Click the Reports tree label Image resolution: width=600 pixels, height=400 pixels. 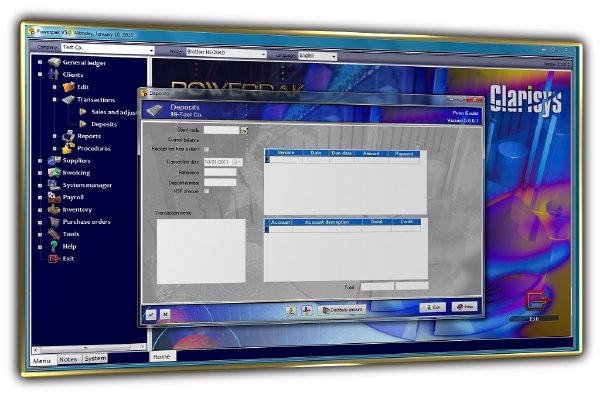click(89, 136)
